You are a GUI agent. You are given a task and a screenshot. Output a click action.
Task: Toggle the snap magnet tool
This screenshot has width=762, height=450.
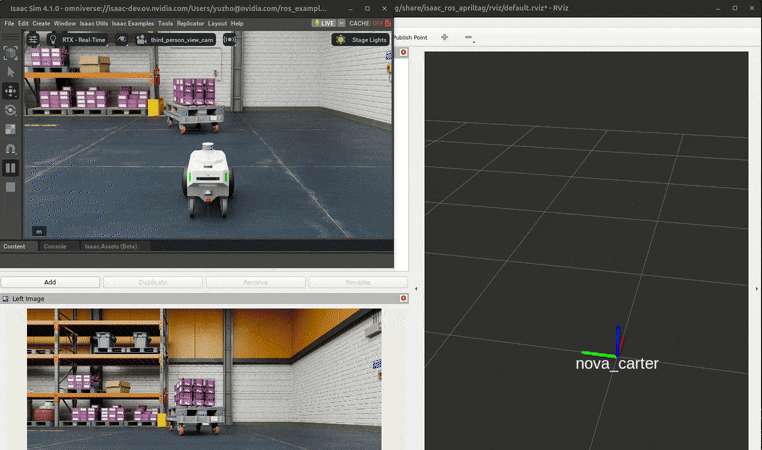[x=11, y=149]
